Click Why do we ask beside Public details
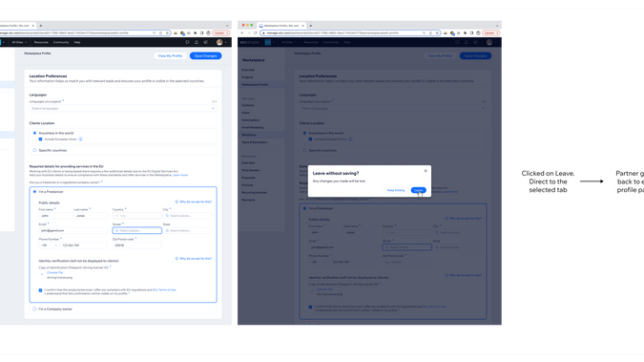This screenshot has width=644, height=362. (x=194, y=202)
